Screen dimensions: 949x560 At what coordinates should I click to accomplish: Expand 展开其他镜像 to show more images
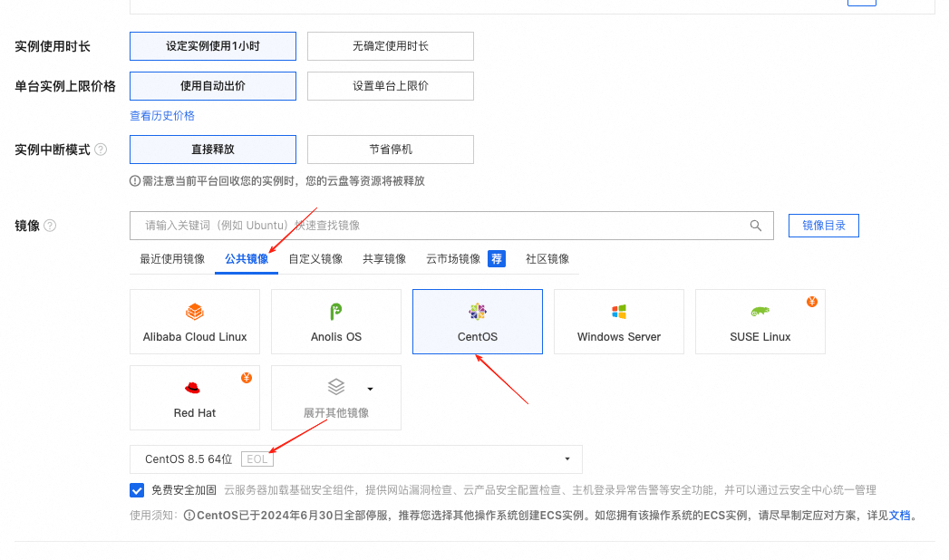[x=336, y=398]
